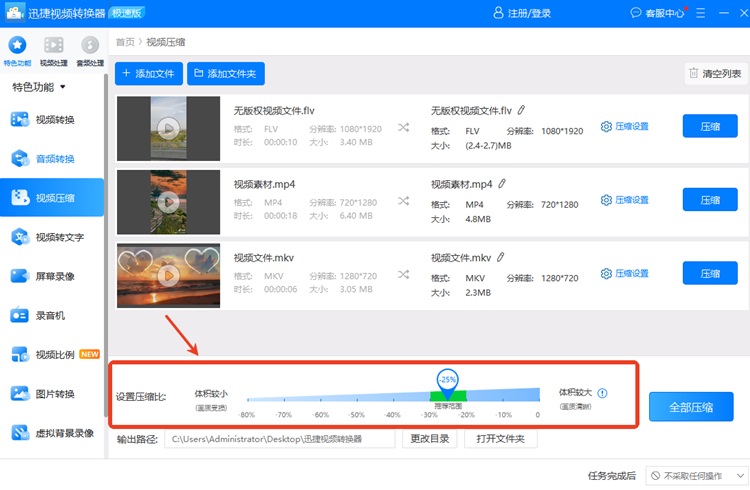Open the 特色功能 tab icon
750x490 pixels.
17,45
